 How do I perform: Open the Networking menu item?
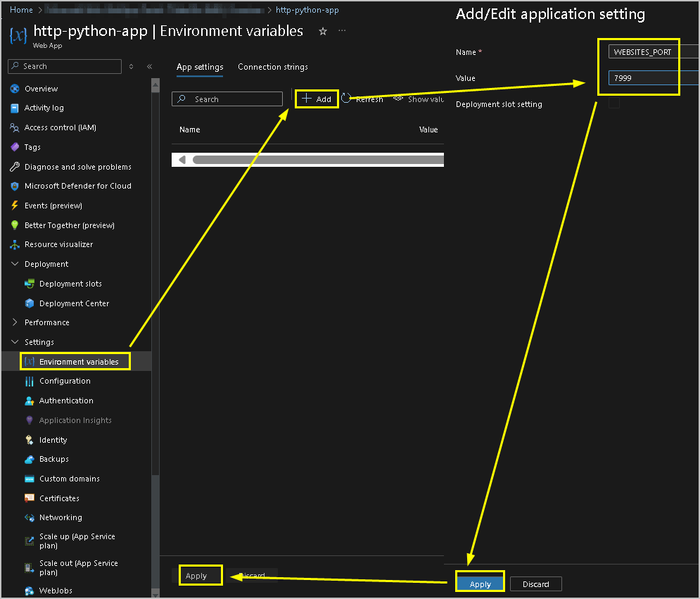(61, 518)
